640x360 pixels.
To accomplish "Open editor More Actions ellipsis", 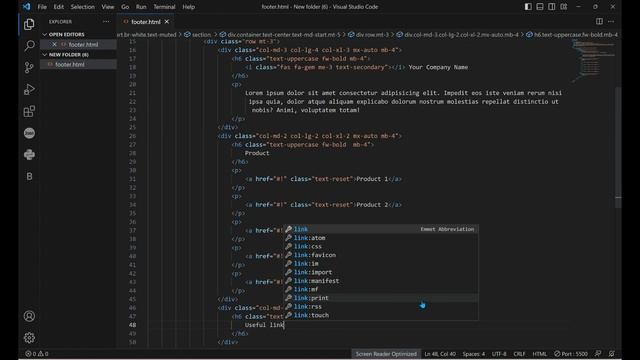I will 611,21.
